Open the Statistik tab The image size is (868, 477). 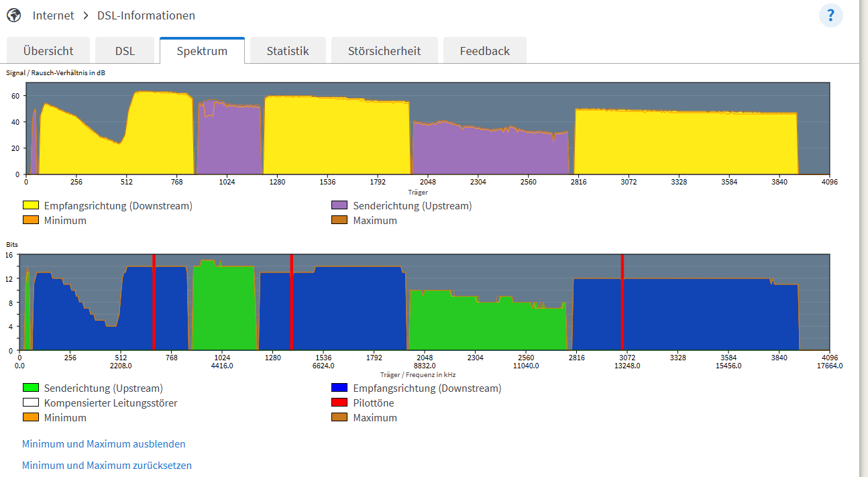(288, 51)
